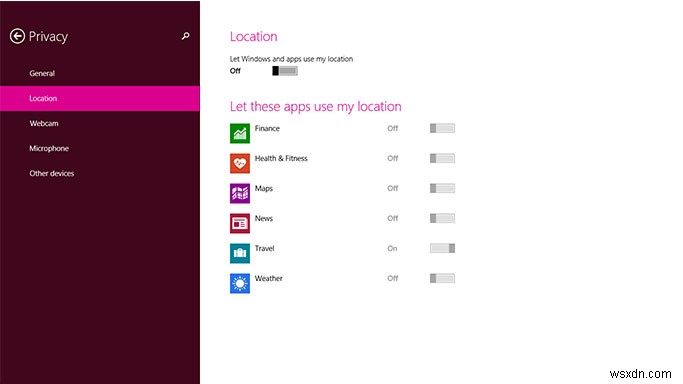The image size is (683, 384).
Task: Click the Maps app label
Action: click(x=264, y=189)
